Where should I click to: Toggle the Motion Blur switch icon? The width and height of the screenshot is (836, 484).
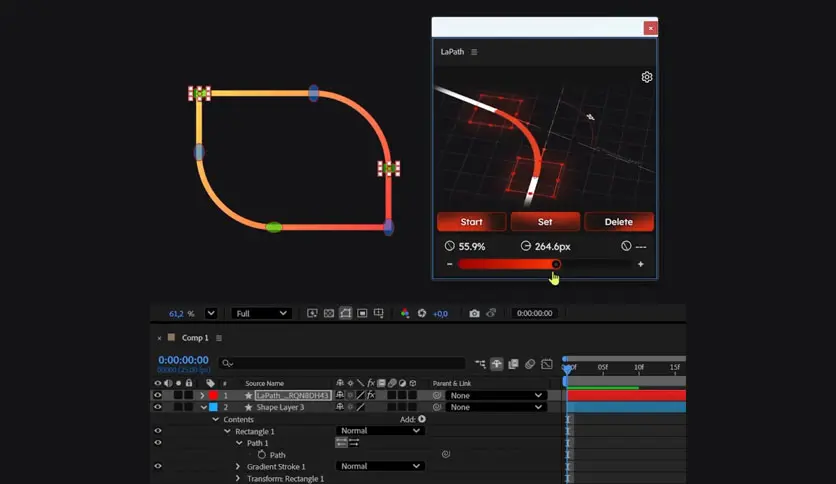pos(529,364)
